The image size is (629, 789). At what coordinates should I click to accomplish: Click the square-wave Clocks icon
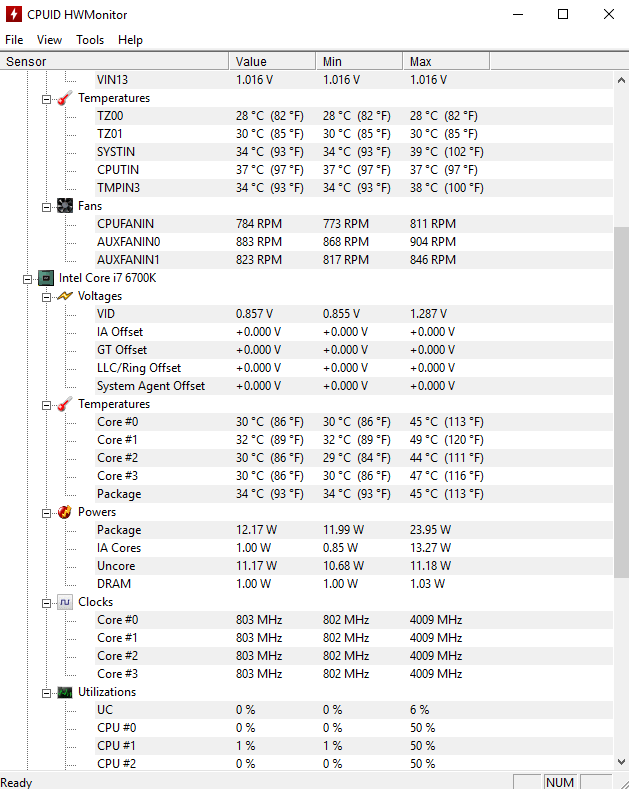point(64,602)
